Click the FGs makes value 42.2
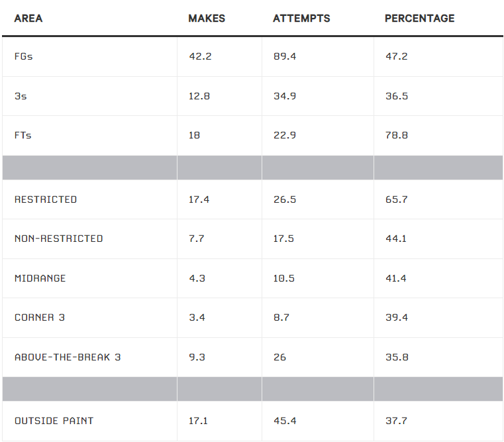 tap(200, 56)
